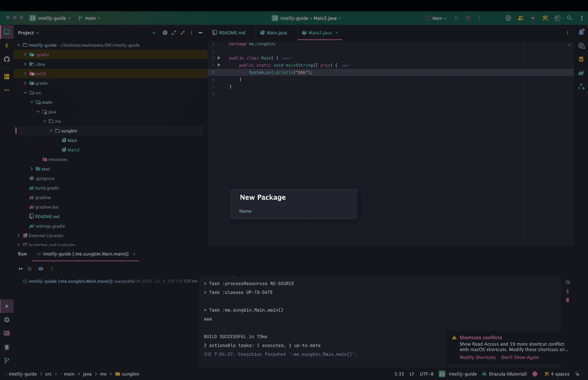
Task: Open Search Everywhere magnifier icon
Action: [x=569, y=18]
